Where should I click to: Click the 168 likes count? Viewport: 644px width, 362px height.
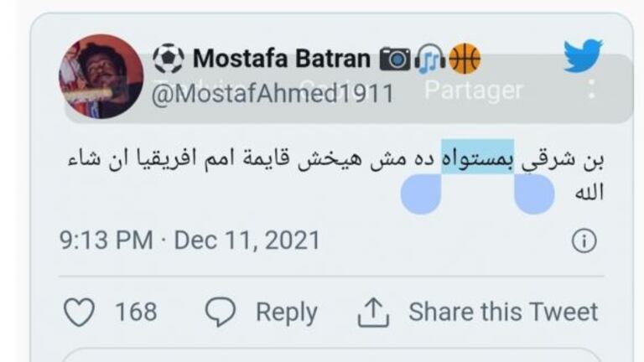(136, 313)
